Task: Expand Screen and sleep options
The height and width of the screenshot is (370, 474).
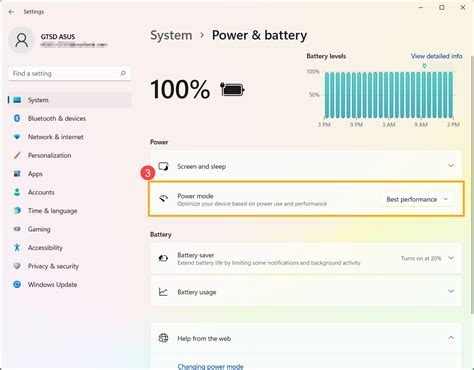Action: [306, 166]
